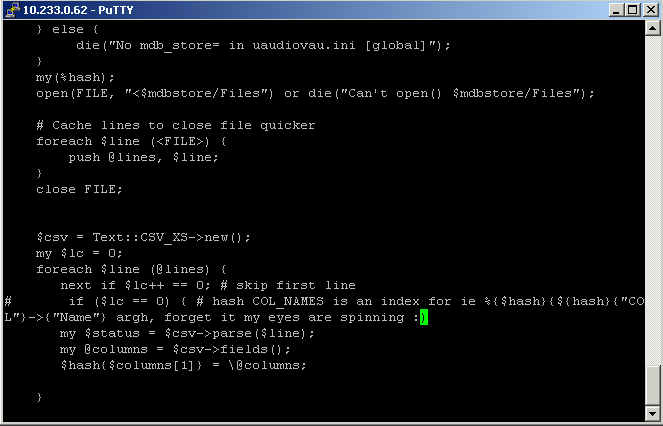Click the vertical scrollbar thumb
The height and width of the screenshot is (426, 663).
tap(652, 385)
